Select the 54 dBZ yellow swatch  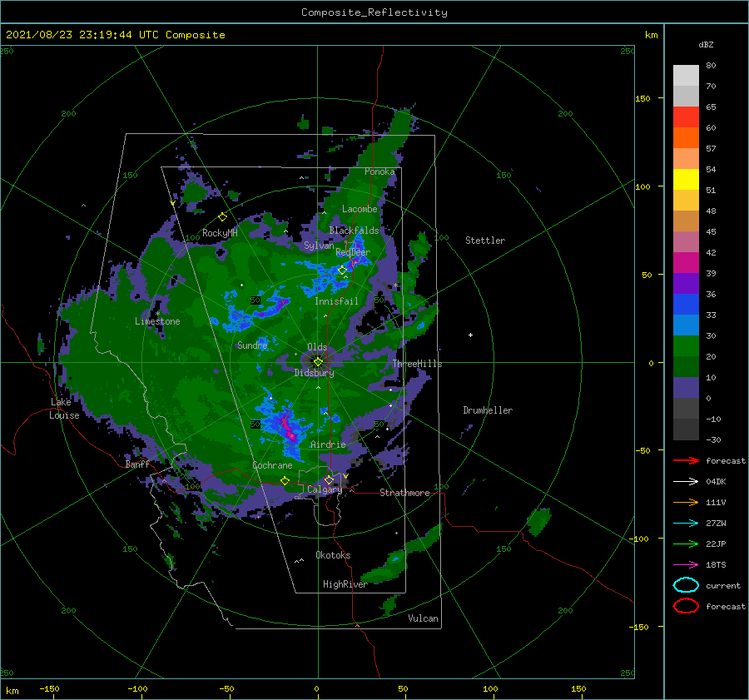(686, 179)
